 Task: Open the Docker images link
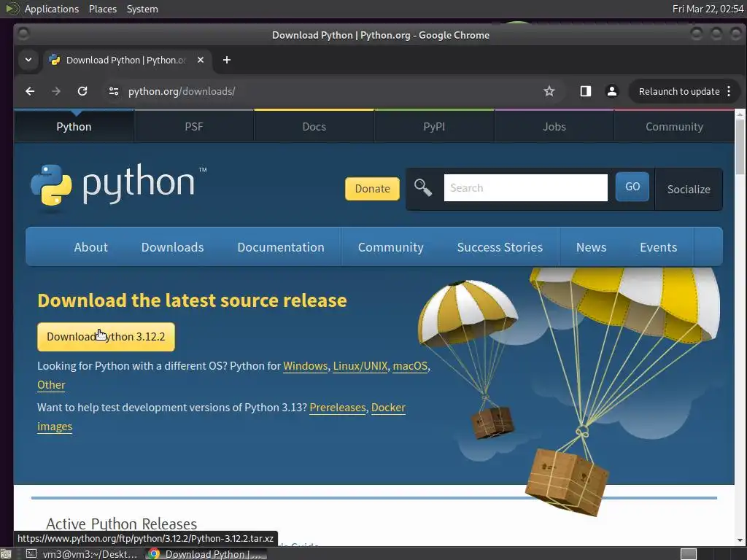(x=388, y=408)
